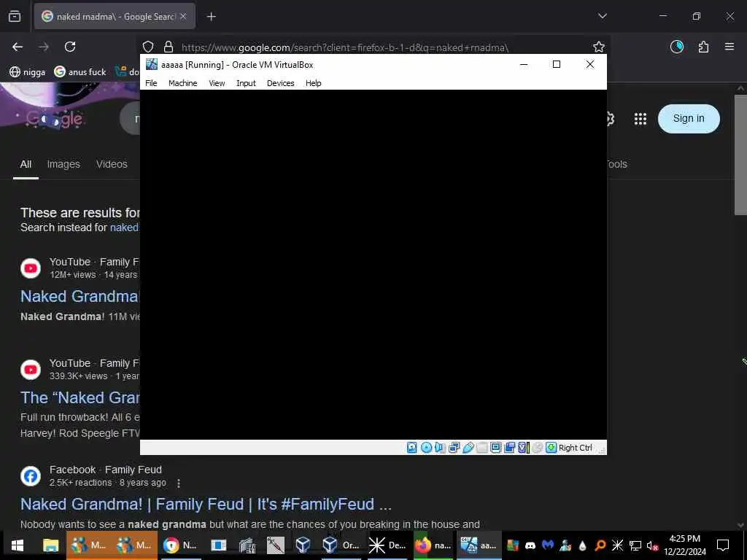Click the Firefox address bar URL

pos(345,47)
